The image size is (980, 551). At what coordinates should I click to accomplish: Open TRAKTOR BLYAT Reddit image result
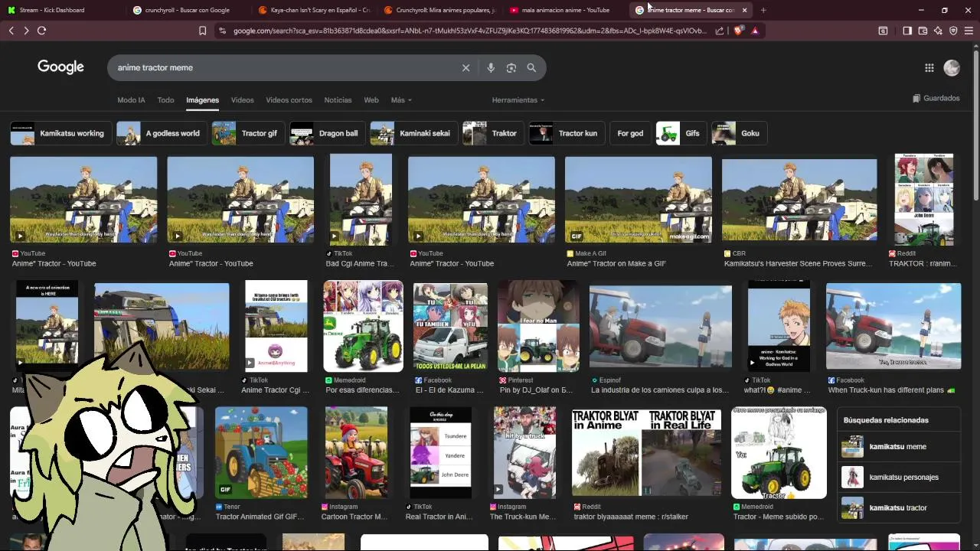click(x=646, y=452)
